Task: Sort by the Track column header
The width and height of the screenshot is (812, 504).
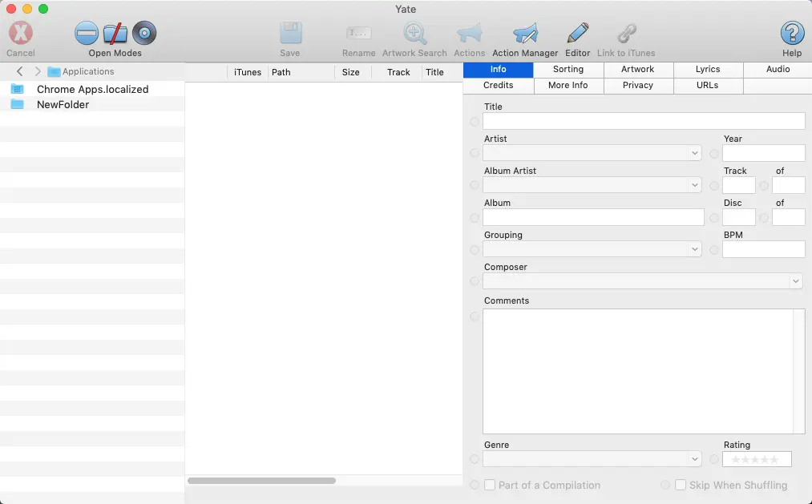Action: (x=398, y=72)
